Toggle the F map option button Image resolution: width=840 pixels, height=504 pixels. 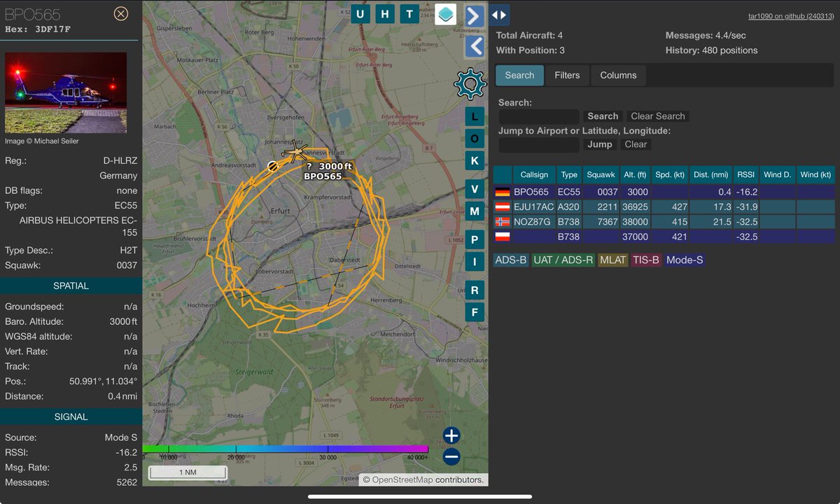475,312
